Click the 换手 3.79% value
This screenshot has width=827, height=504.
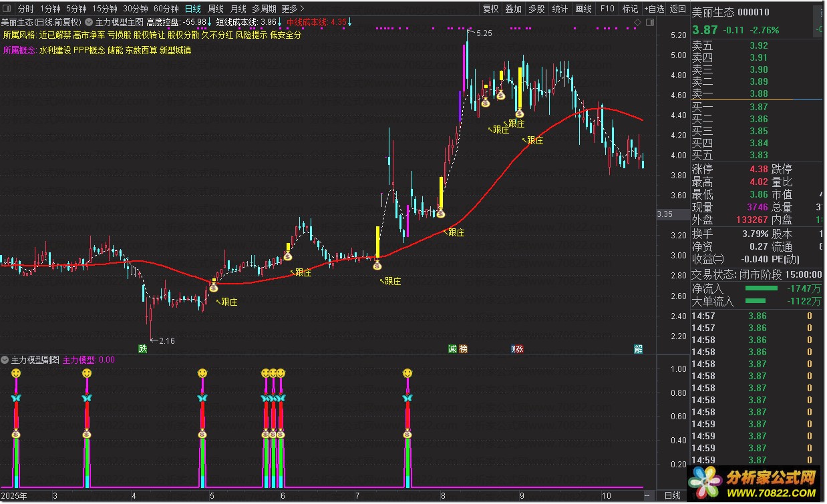tap(756, 234)
